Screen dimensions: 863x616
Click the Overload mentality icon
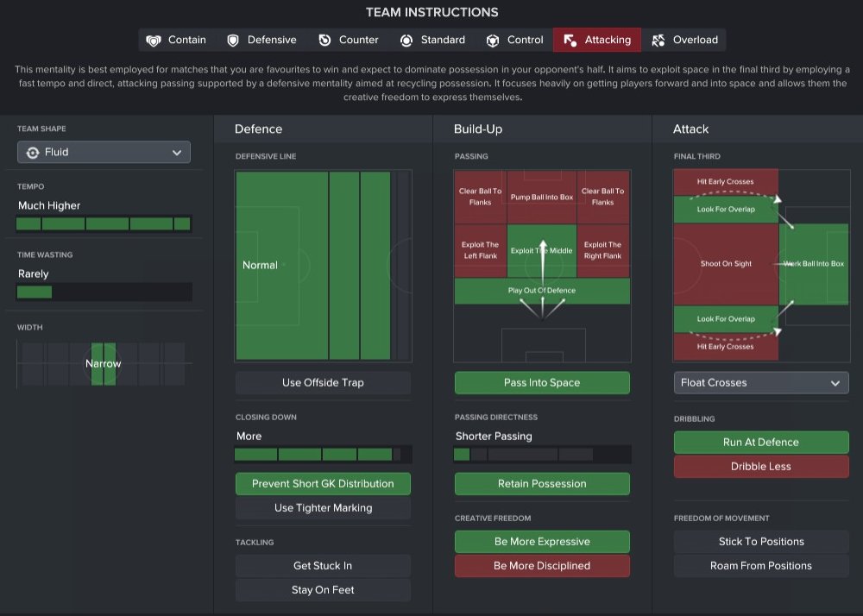click(x=658, y=41)
